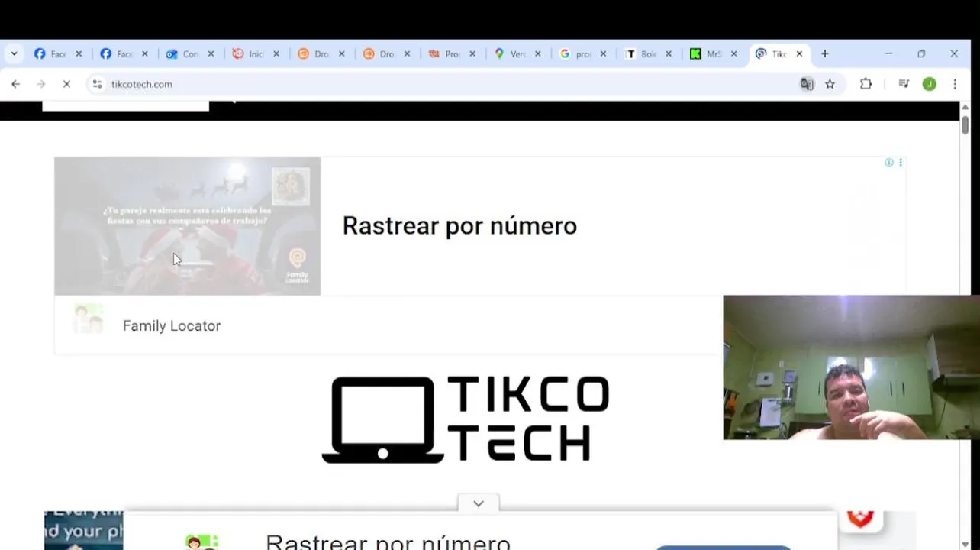Screen dimensions: 980x550
Task: Click the Family Locator small avatar icon
Action: [x=89, y=319]
